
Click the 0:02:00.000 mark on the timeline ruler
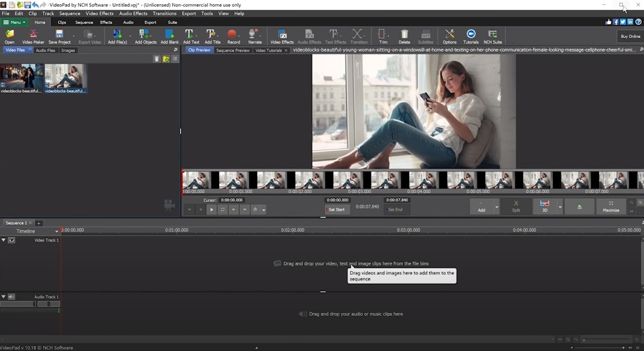[292, 230]
